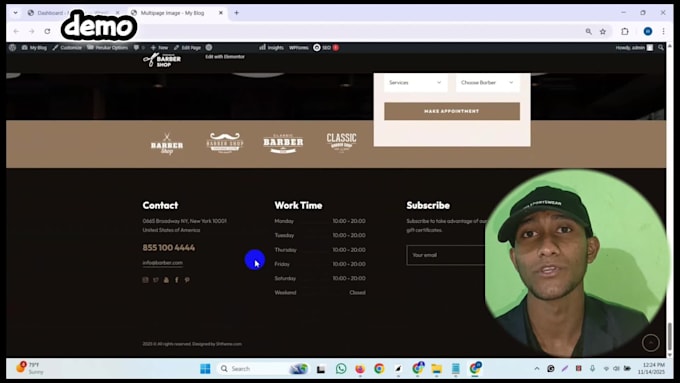
Task: Open the Chrome three-dot menu
Action: pos(664,31)
